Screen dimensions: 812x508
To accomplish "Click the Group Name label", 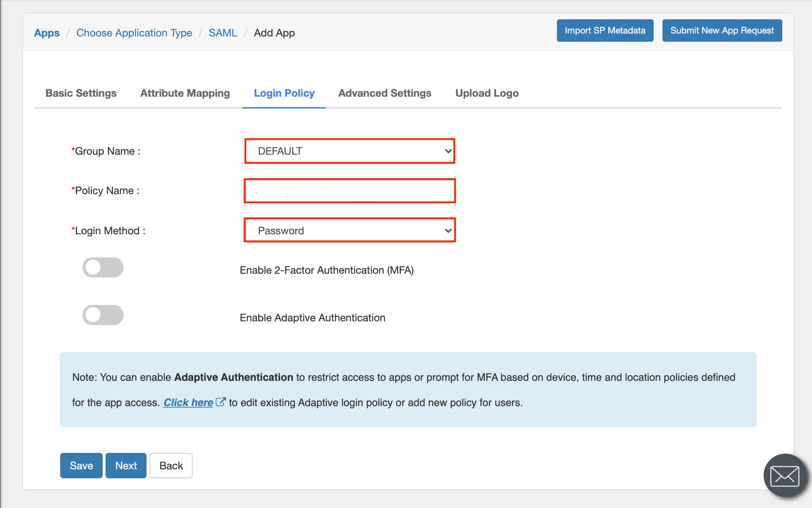I will (x=106, y=151).
